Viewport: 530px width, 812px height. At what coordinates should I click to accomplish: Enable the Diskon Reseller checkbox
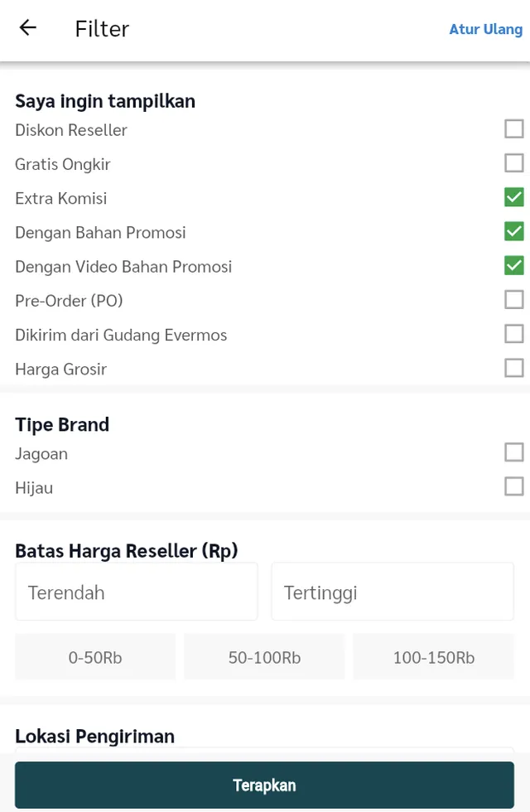(x=513, y=129)
